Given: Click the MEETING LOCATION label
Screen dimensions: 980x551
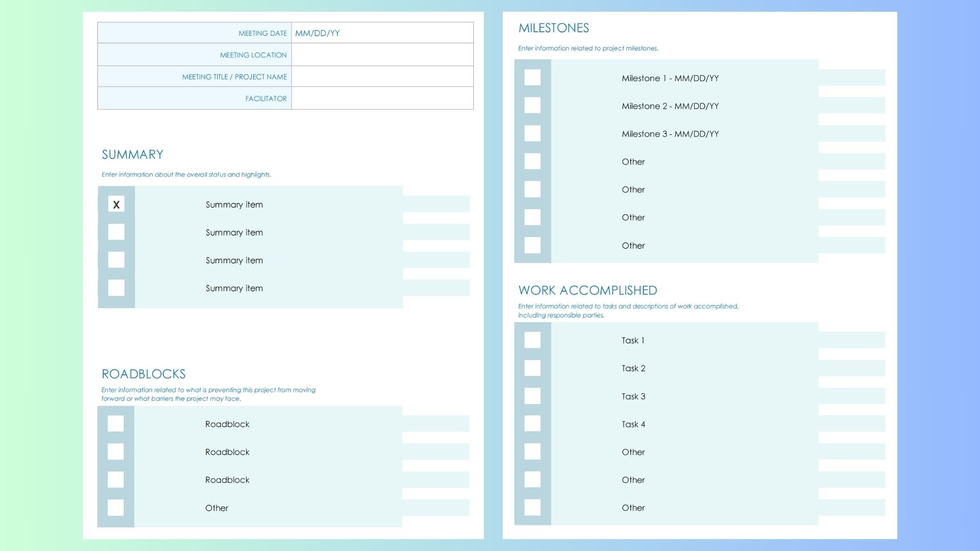Looking at the screenshot, I should click(x=253, y=55).
